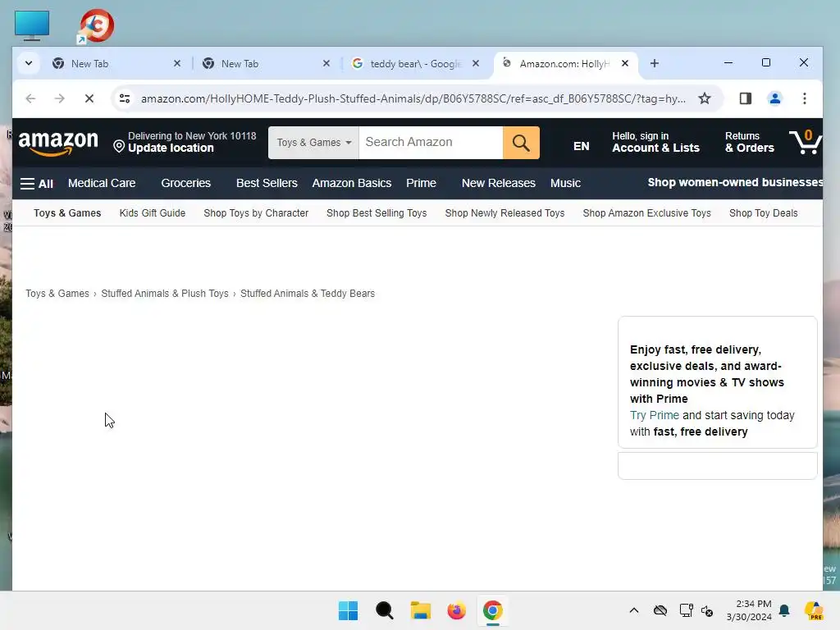Select Prime in navigation bar
This screenshot has width=840, height=630.
(x=421, y=183)
